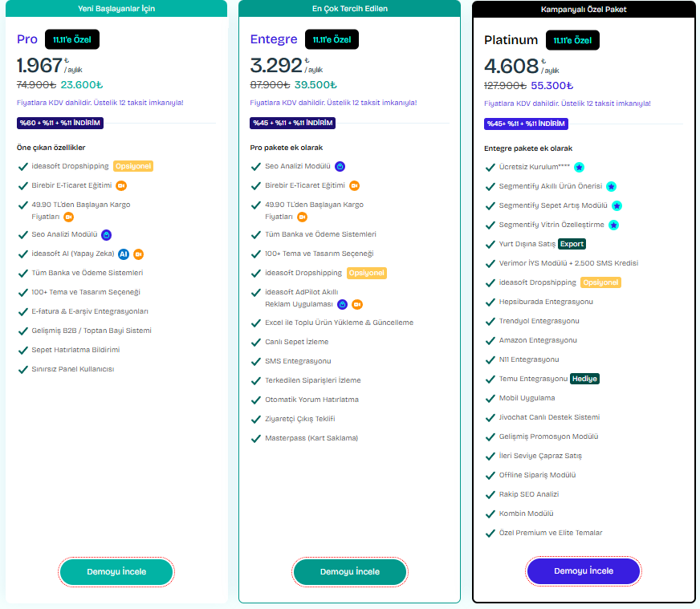Click video icon beside Pro plan's Birebir E-Ticaret Eğitimi
700x609 pixels.
click(x=120, y=185)
